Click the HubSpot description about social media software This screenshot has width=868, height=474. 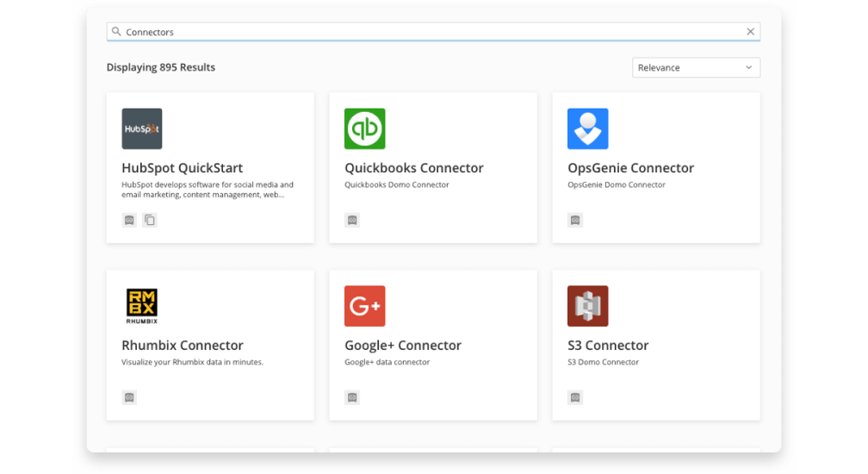tap(208, 190)
